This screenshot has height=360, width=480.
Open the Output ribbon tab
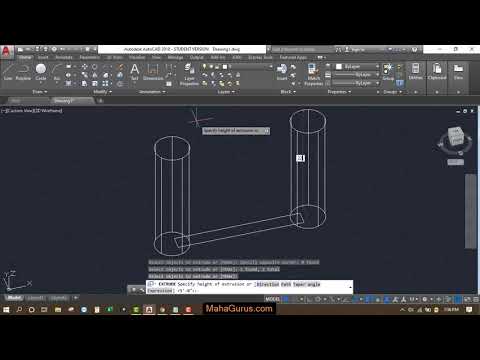click(x=196, y=57)
